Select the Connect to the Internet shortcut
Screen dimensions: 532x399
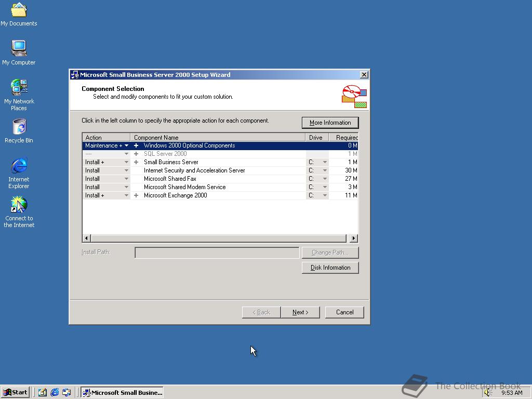pos(19,212)
